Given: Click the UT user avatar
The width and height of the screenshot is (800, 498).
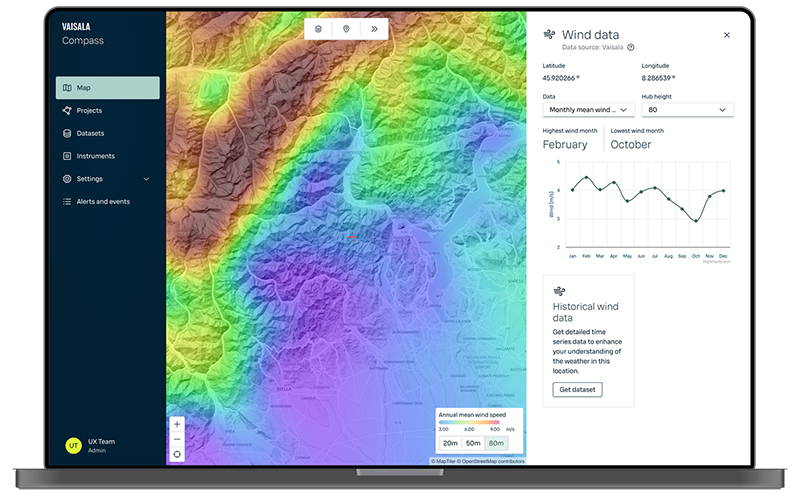Looking at the screenshot, I should [x=73, y=445].
